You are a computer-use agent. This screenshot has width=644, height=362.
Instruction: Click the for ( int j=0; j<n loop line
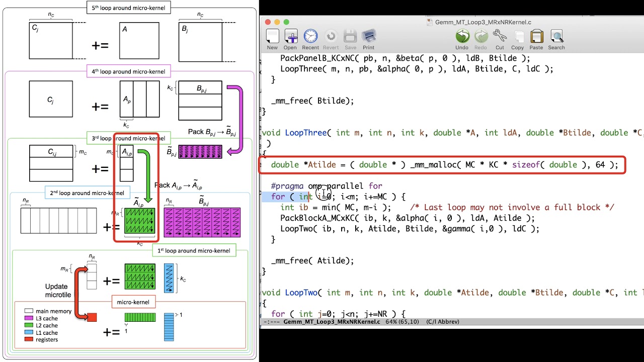tap(338, 314)
